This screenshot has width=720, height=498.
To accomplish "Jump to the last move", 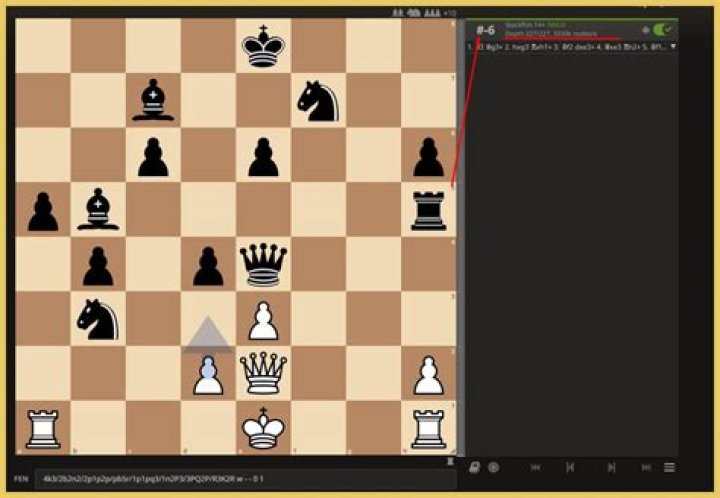I will 646,467.
